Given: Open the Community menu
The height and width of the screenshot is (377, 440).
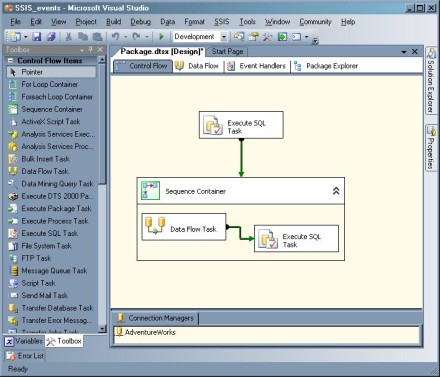Looking at the screenshot, I should 315,22.
